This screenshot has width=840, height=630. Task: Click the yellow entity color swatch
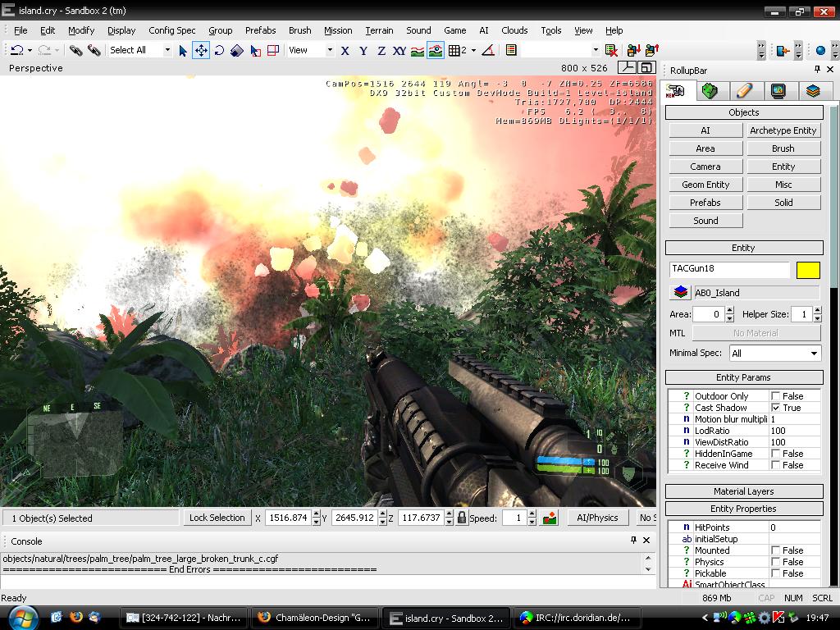[x=808, y=270]
